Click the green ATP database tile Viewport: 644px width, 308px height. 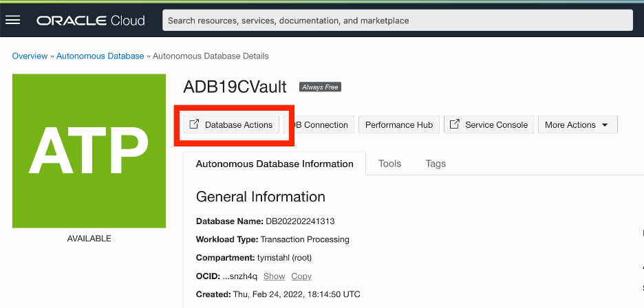pyautogui.click(x=89, y=151)
